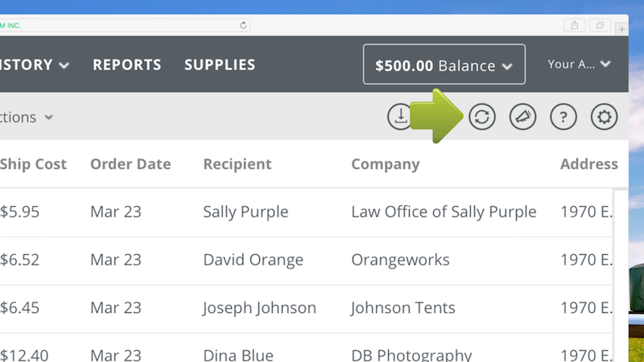
Task: Click the megaphone announcements icon
Action: click(522, 117)
